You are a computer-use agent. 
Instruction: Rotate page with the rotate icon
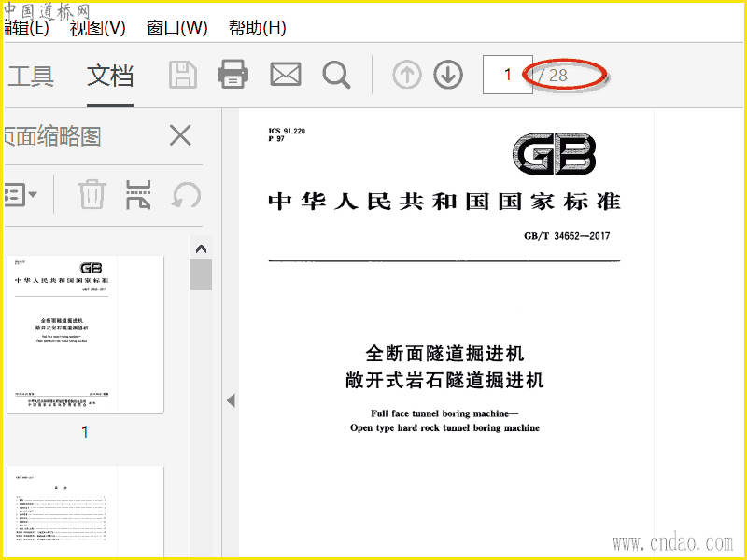click(186, 195)
